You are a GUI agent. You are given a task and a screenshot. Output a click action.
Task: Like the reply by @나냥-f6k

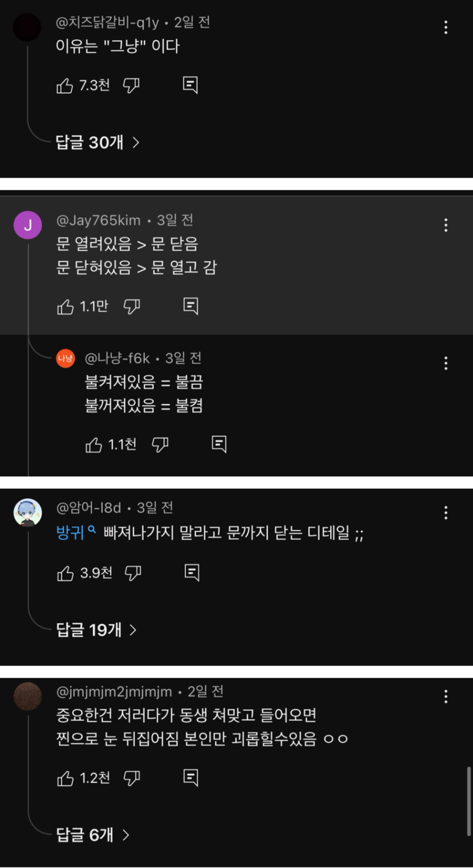pos(94,445)
